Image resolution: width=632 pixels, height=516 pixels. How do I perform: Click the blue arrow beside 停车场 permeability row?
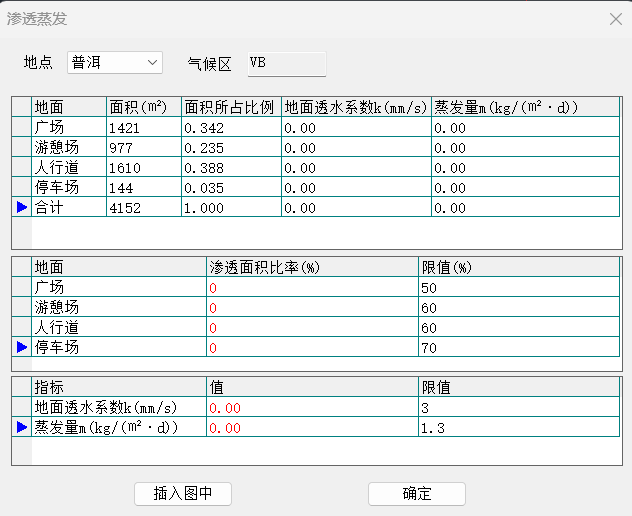22,347
